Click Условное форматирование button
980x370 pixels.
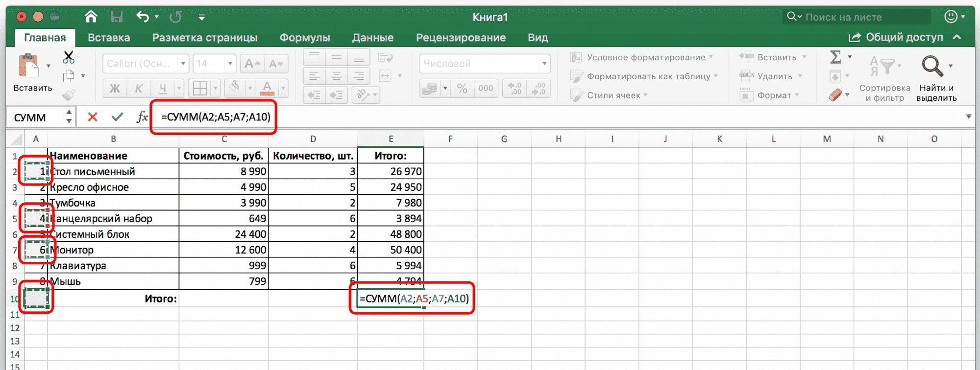tap(641, 57)
